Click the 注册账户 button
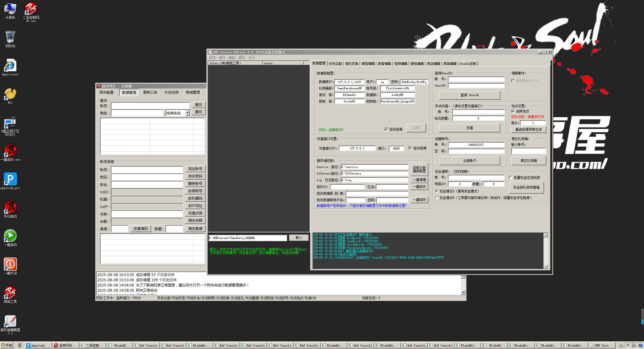The width and height of the screenshot is (644, 349). (x=469, y=161)
